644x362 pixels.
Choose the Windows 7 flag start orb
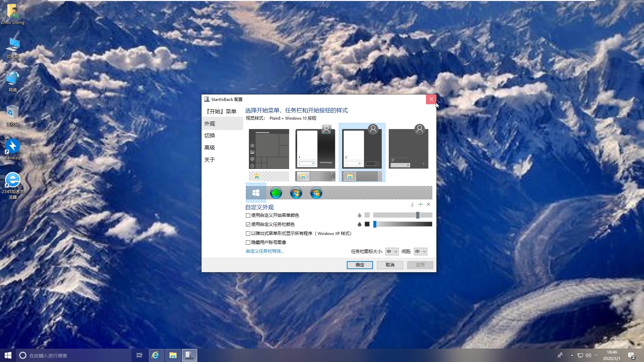(x=296, y=193)
